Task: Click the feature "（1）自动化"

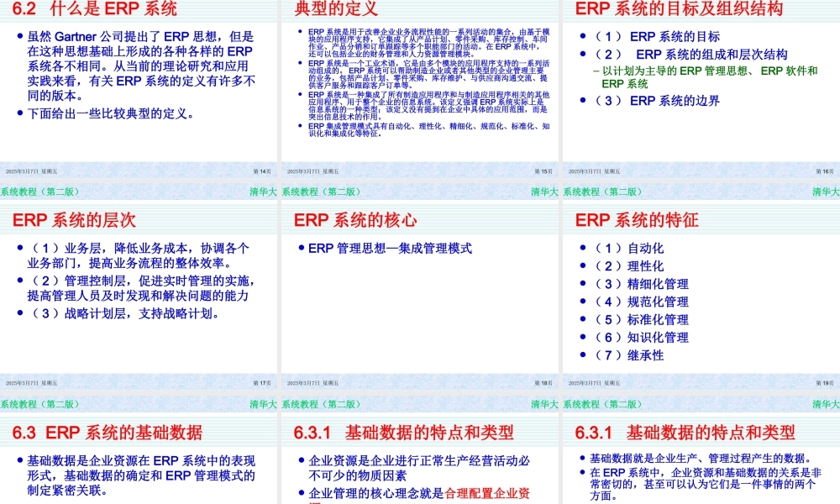Action: pyautogui.click(x=627, y=248)
